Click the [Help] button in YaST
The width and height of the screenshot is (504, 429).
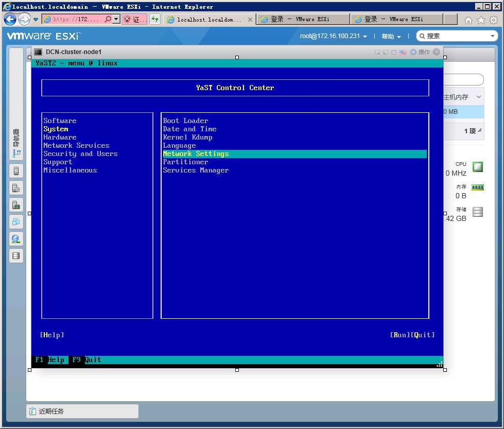[x=52, y=335]
